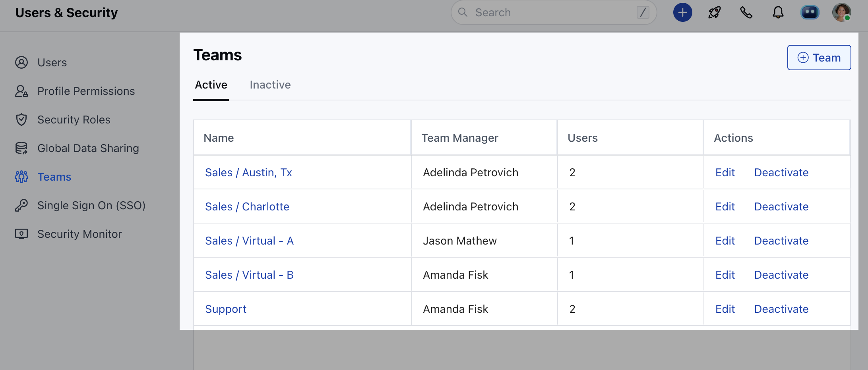Click the Single Sign On key icon
868x370 pixels.
(x=21, y=205)
